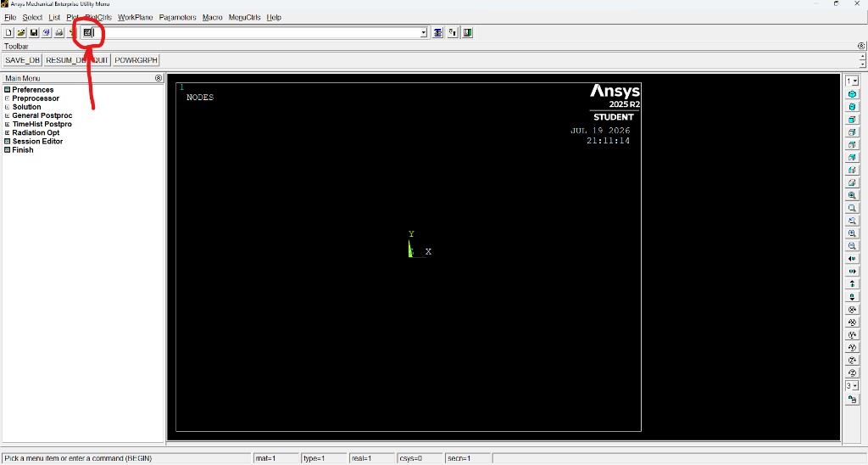Open the MenuCtrls menu
This screenshot has width=868, height=465.
coord(245,17)
